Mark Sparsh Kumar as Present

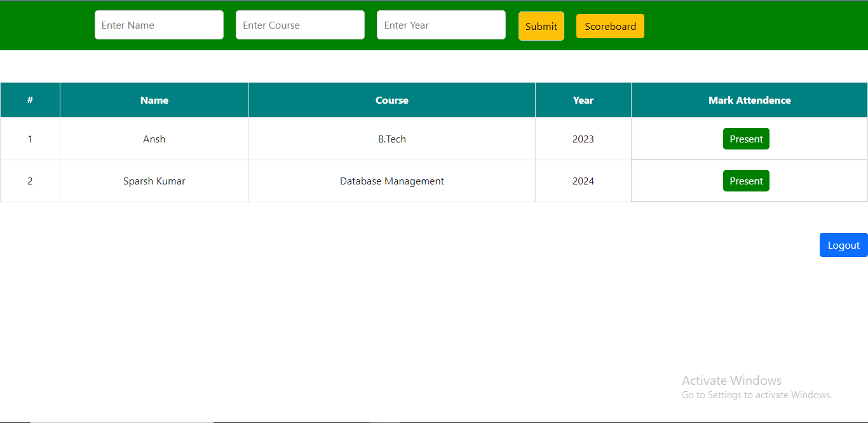(x=746, y=181)
